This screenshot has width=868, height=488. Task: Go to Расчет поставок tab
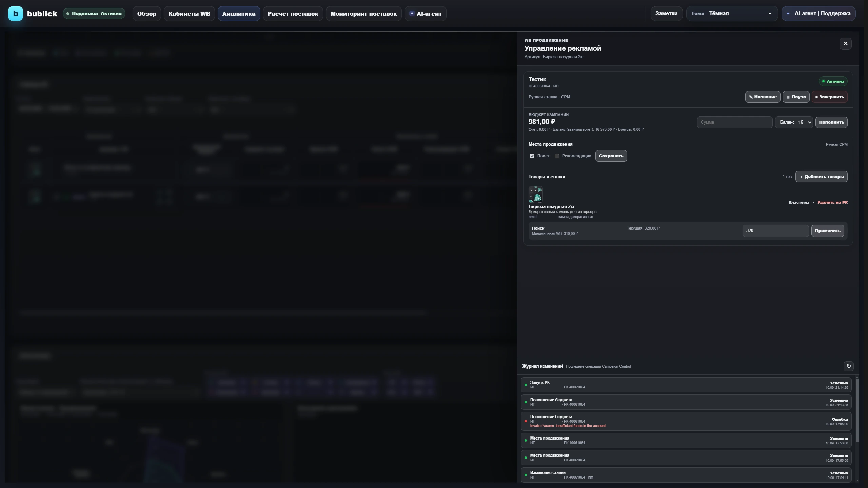tap(293, 14)
